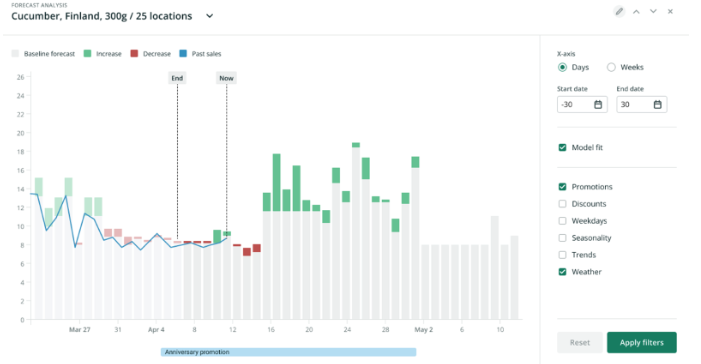
Task: Click the Increase legend green swatch
Action: (x=87, y=54)
